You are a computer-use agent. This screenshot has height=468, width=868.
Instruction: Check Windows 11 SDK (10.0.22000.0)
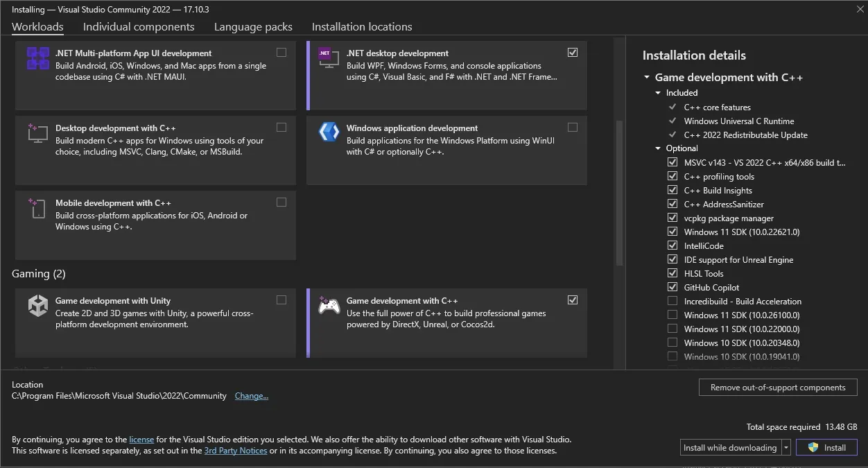tap(672, 329)
